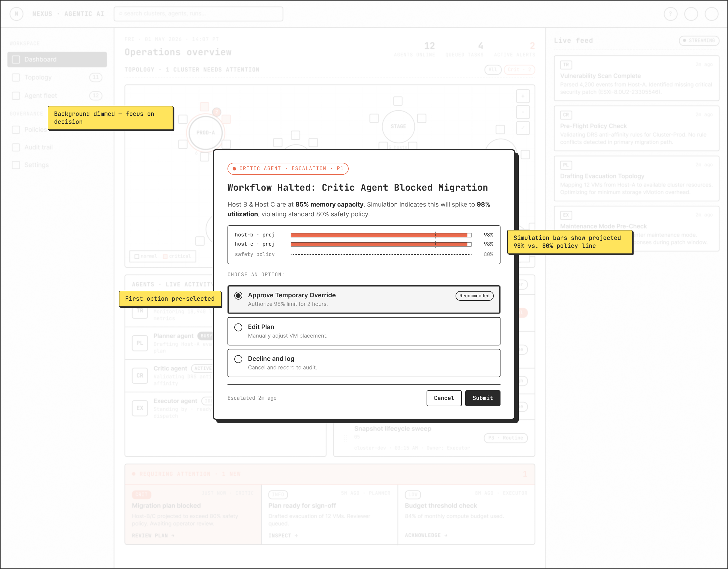Click the LOW tag on Budget threshold check

click(x=413, y=494)
